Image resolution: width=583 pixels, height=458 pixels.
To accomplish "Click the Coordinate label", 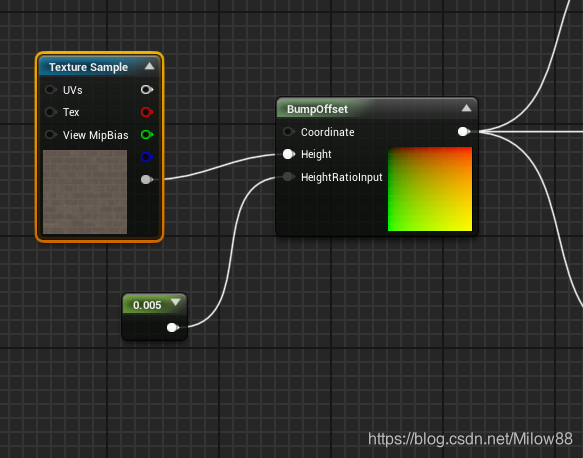I will pyautogui.click(x=328, y=132).
